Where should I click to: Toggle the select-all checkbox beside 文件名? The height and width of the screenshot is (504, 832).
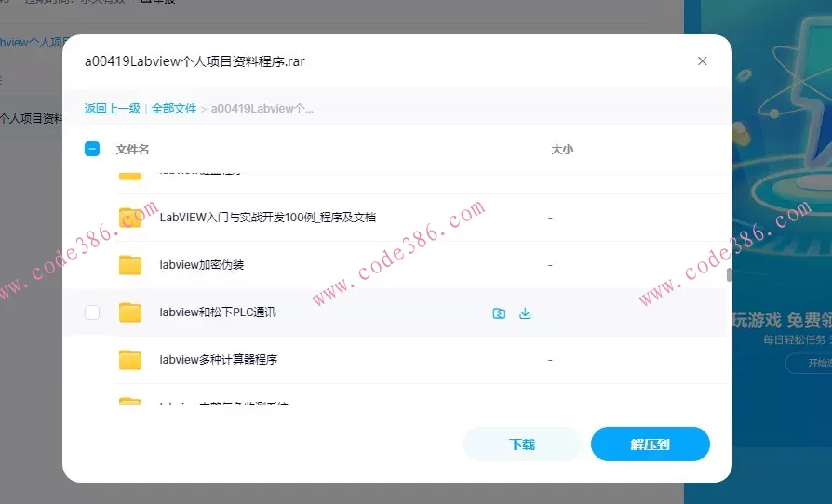pos(92,149)
